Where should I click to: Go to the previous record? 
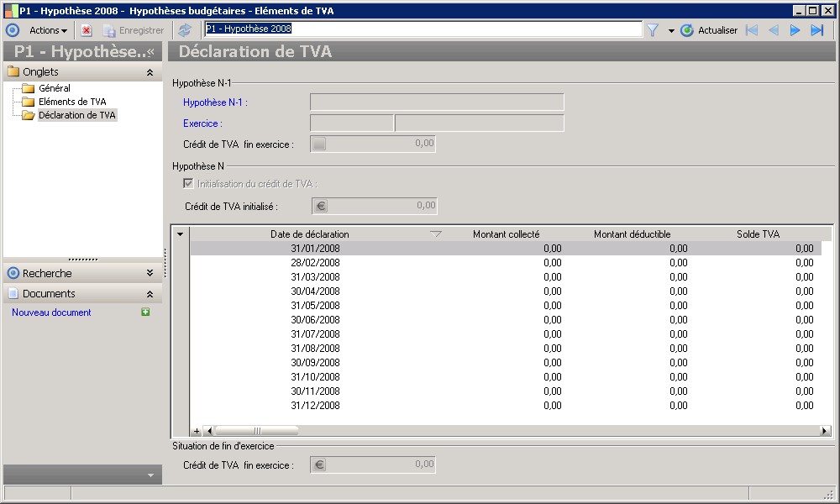tap(774, 30)
